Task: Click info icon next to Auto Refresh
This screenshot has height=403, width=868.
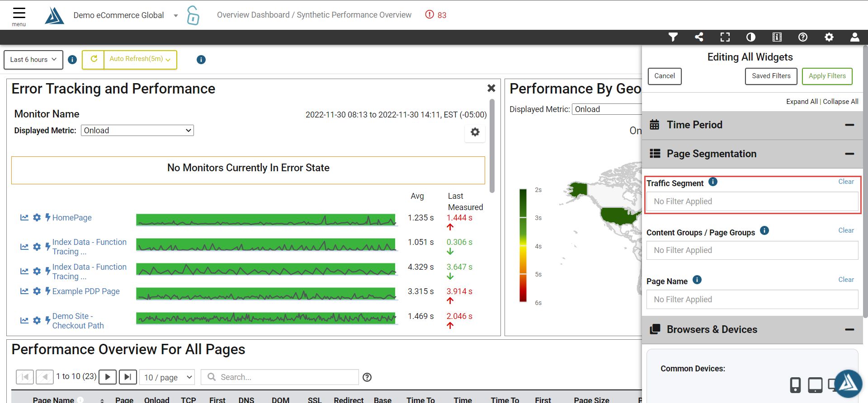Action: coord(201,60)
